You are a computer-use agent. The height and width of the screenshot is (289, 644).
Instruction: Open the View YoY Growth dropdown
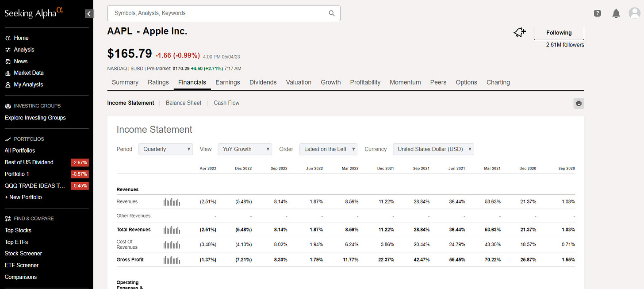click(x=245, y=149)
